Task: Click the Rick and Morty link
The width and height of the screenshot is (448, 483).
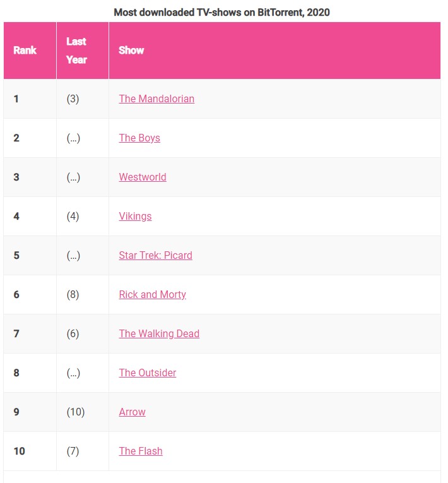Action: click(152, 294)
